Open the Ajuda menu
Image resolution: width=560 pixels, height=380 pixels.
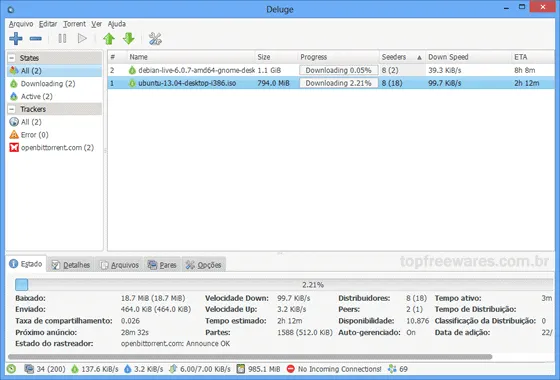point(117,24)
